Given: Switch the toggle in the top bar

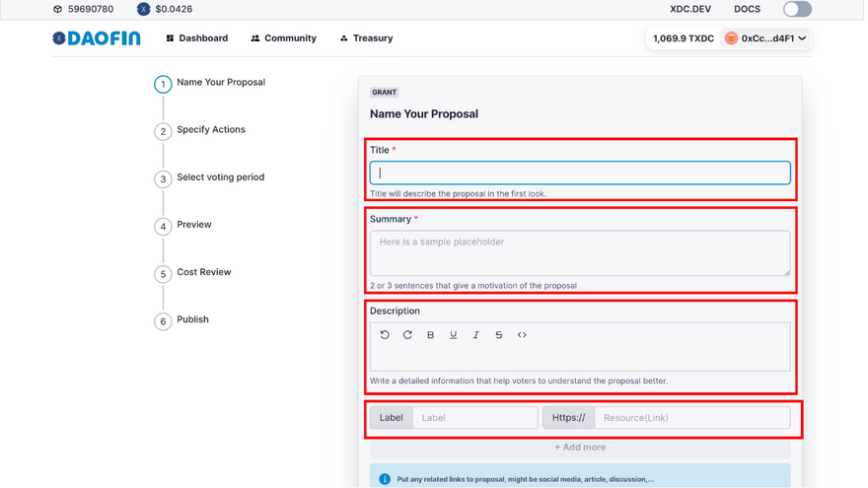Looking at the screenshot, I should [x=797, y=9].
